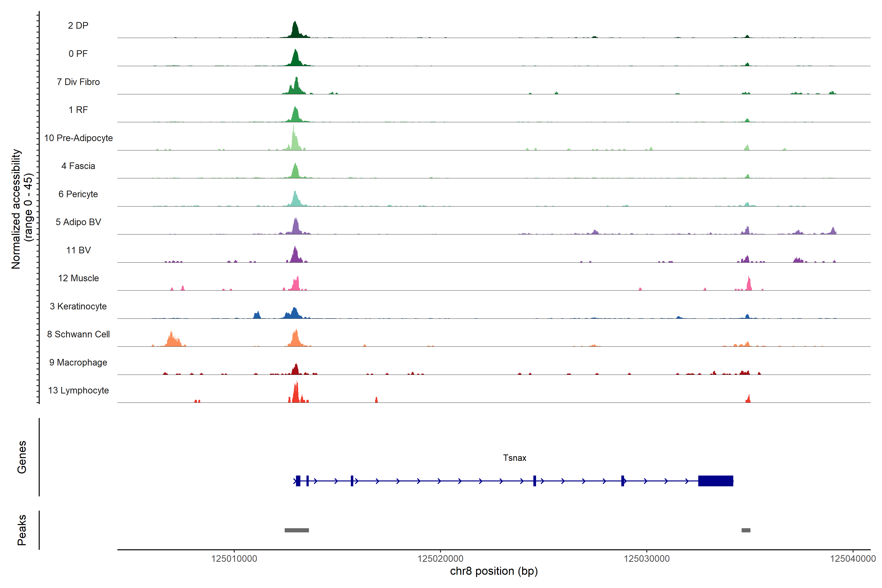Click the small grey peak bar on the right
Viewport: 882px width, 588px height.
[746, 530]
